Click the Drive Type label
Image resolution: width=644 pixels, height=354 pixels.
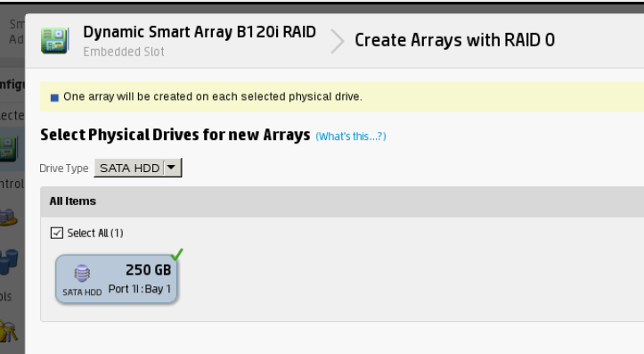pyautogui.click(x=63, y=169)
